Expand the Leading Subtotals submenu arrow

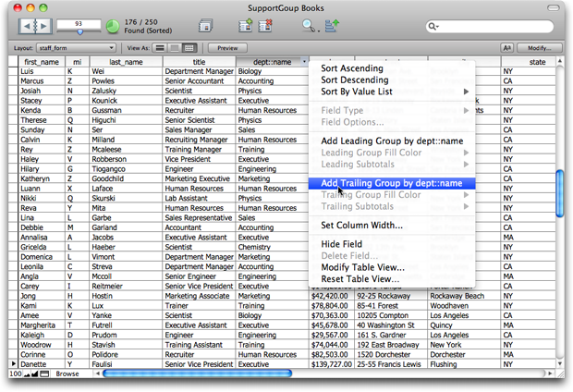pos(467,165)
